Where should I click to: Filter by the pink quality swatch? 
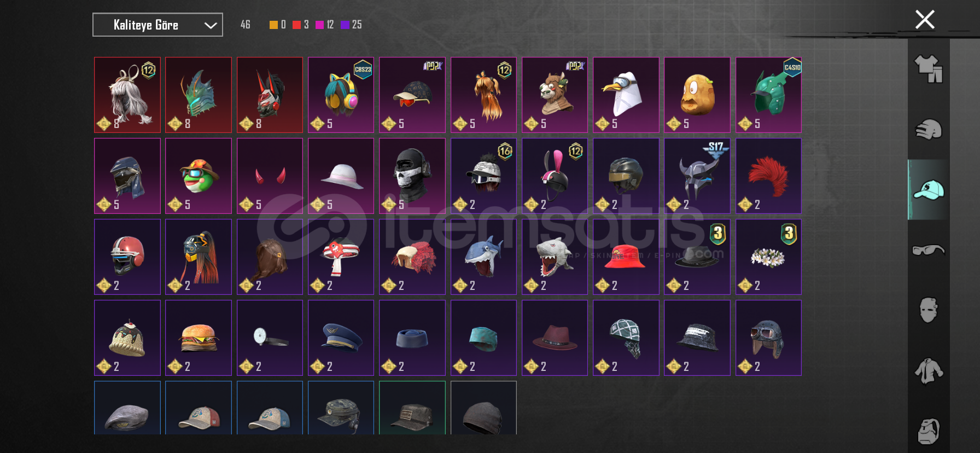pos(319,25)
